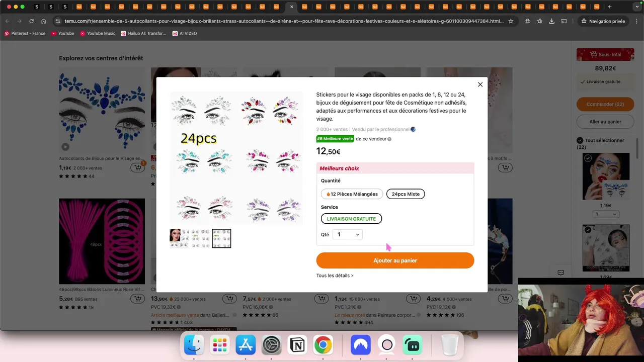Viewport: 644px width, 362px height.
Task: Show the second product thumbnail
Action: (200, 238)
